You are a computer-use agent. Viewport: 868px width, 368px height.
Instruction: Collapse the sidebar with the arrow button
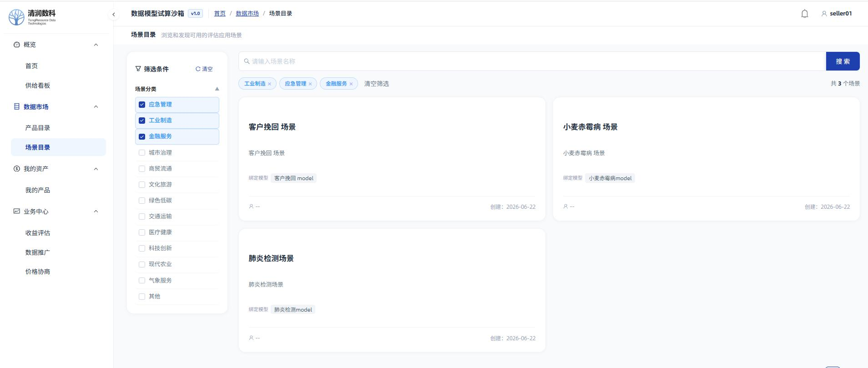[114, 15]
